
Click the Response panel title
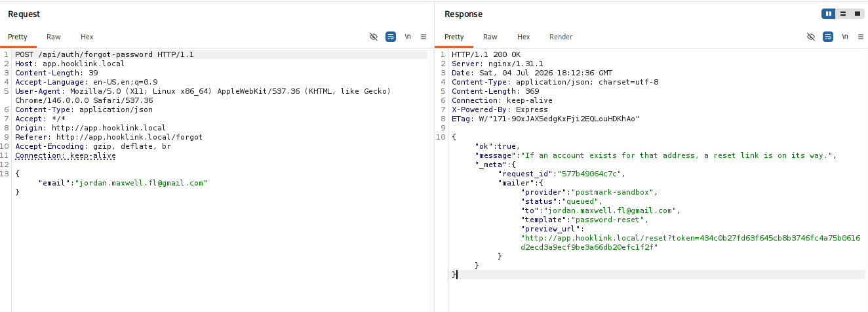(x=464, y=14)
